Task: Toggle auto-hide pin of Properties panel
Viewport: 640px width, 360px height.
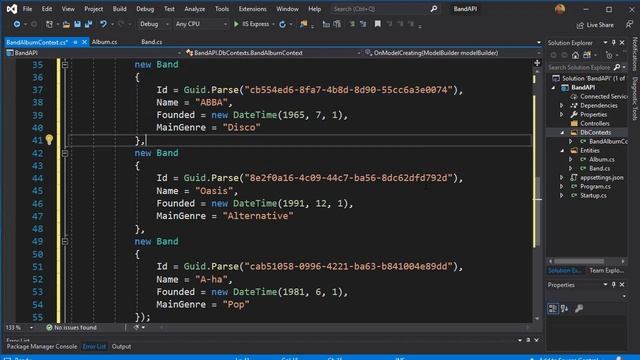Action: pos(613,284)
